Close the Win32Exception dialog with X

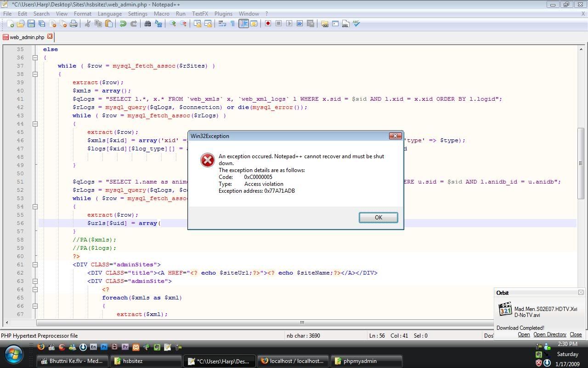(x=395, y=136)
